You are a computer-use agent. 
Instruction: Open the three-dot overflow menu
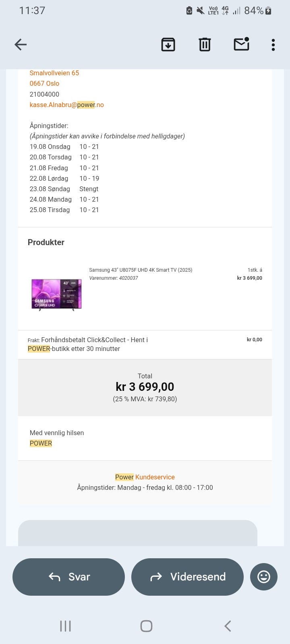[273, 45]
